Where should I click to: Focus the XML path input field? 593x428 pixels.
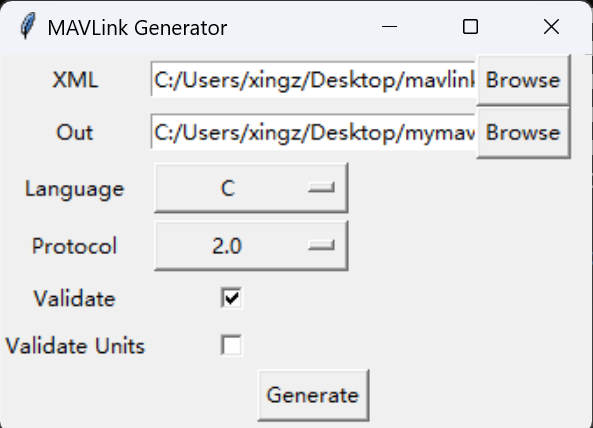(x=313, y=80)
